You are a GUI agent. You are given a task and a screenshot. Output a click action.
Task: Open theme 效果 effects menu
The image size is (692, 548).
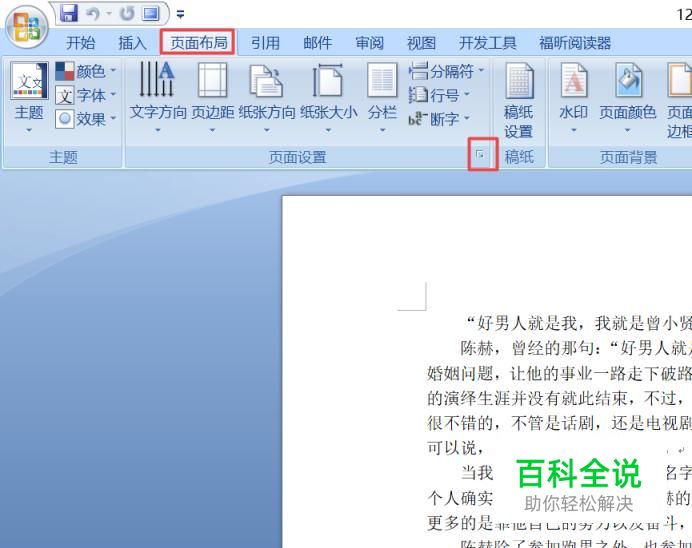(86, 119)
